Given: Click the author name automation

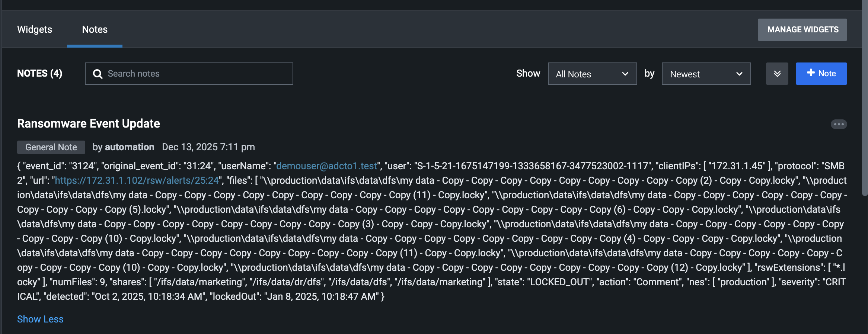Looking at the screenshot, I should [x=130, y=147].
